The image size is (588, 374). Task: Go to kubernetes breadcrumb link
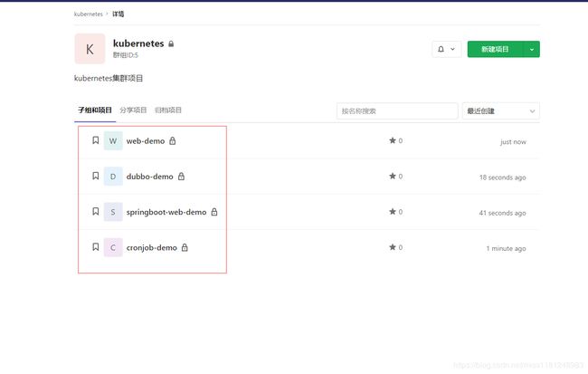(88, 14)
